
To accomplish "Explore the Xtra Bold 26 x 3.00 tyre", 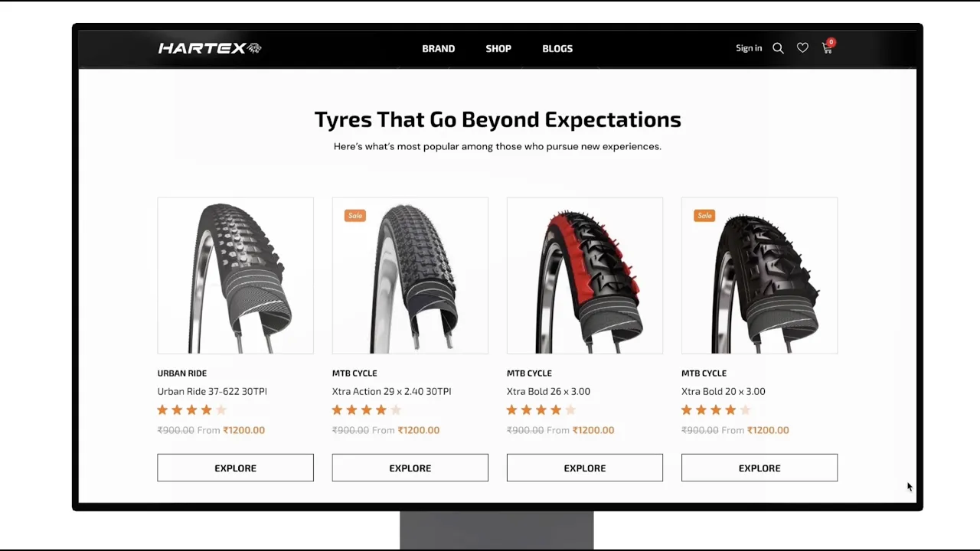I will pyautogui.click(x=584, y=468).
